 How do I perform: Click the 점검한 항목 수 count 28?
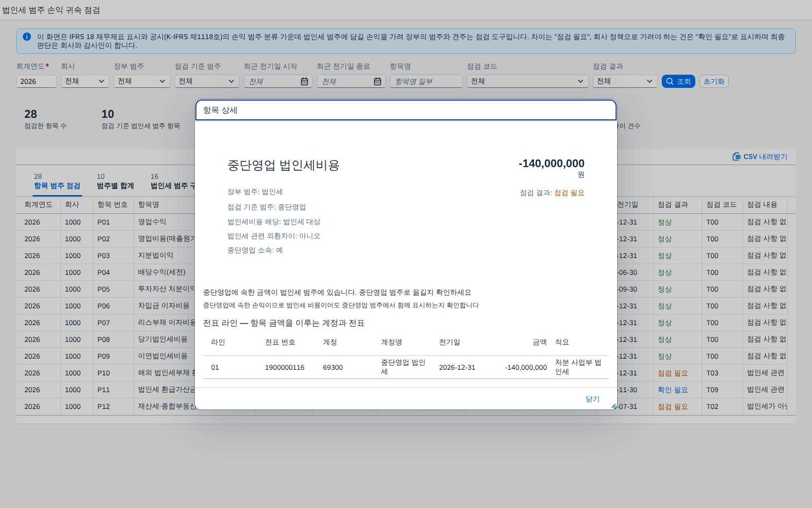[31, 114]
